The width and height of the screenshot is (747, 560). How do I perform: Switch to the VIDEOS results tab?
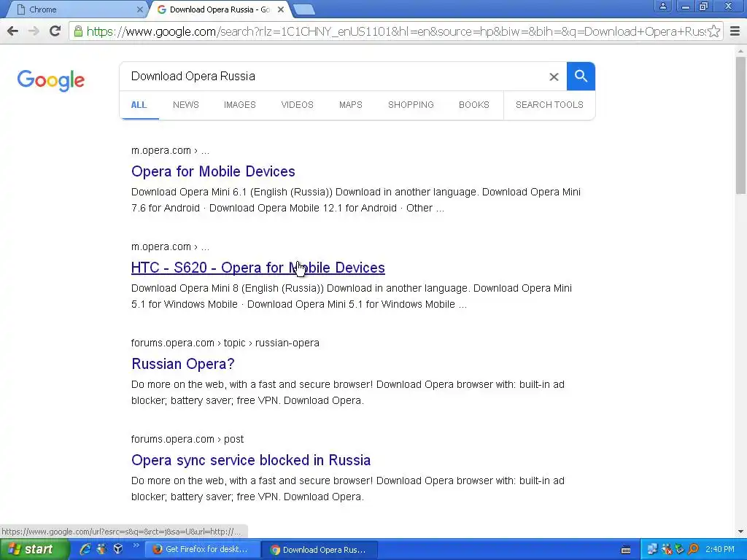298,105
